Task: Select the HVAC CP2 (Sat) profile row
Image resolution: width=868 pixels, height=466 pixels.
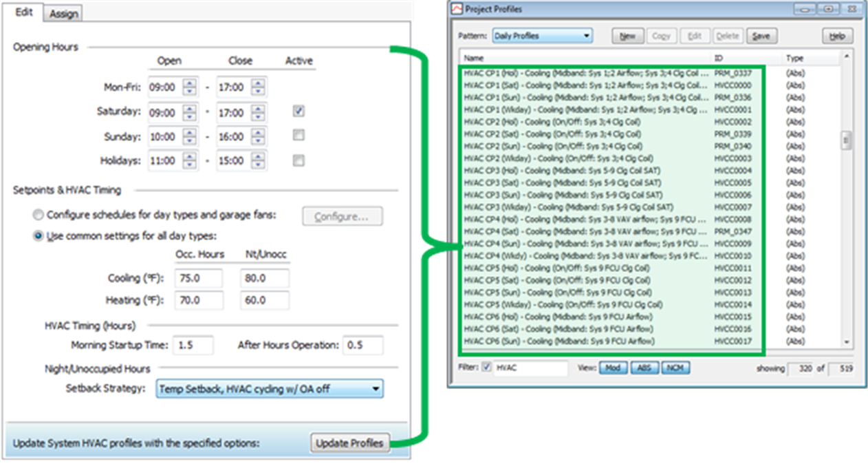Action: pos(649,134)
